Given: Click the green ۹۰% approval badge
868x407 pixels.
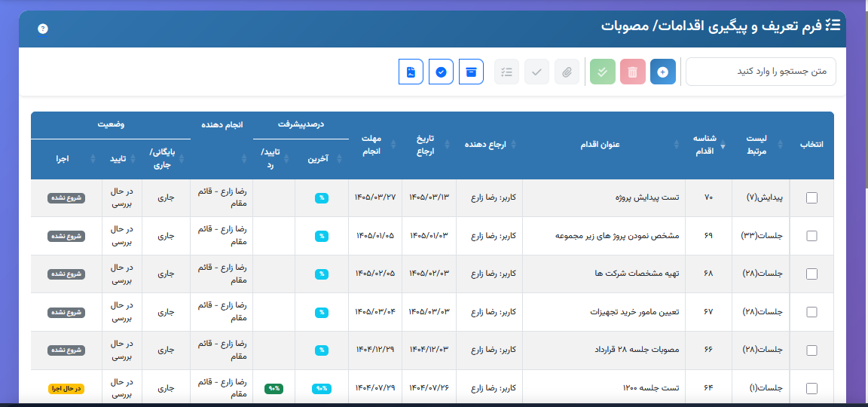Looking at the screenshot, I should click(274, 388).
